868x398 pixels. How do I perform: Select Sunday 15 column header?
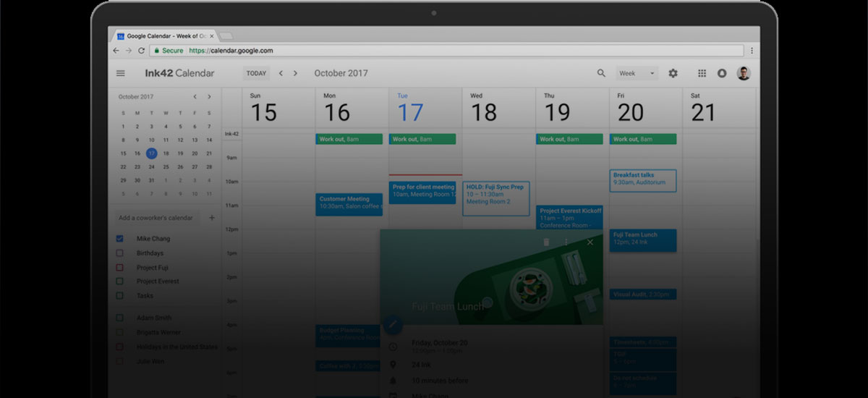coord(263,108)
